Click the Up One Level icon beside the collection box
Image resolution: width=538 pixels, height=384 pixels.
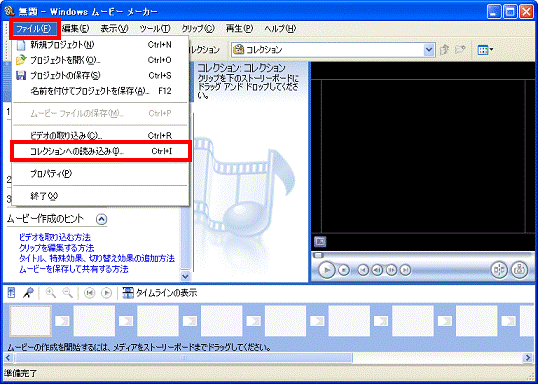coord(445,50)
